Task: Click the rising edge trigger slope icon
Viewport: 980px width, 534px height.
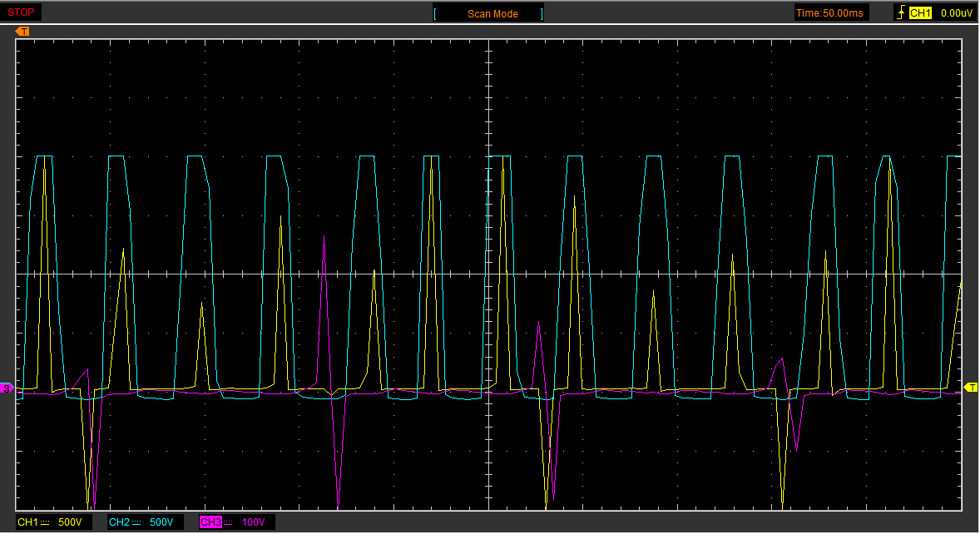Action: coord(901,13)
